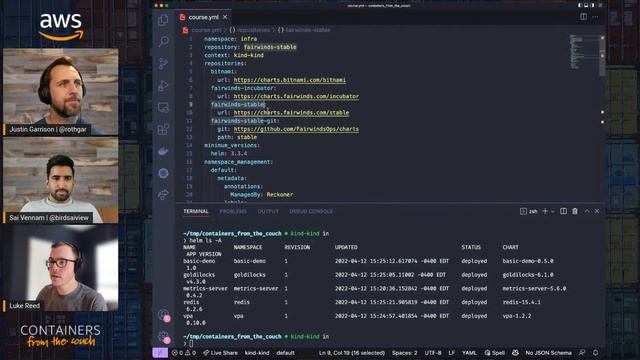Select the course.yml editor tab
The width and height of the screenshot is (640, 360).
coord(204,17)
